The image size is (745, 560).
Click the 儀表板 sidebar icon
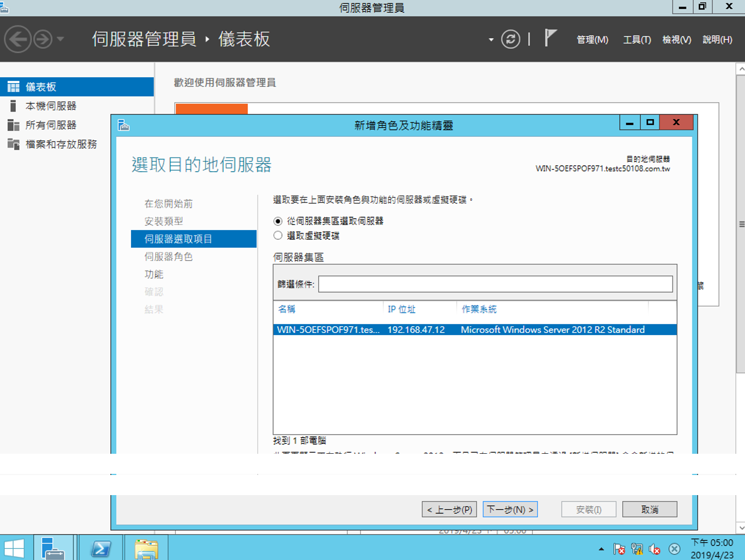(x=13, y=87)
